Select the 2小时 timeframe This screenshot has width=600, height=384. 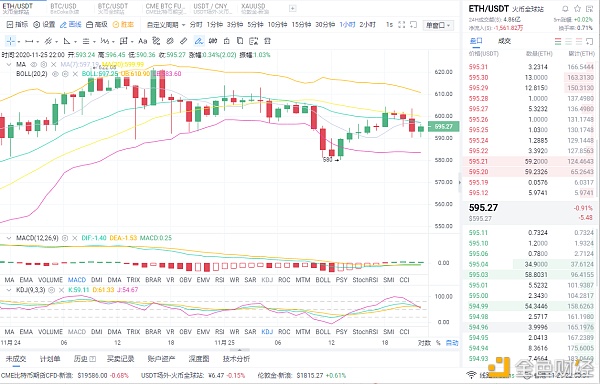coord(368,24)
